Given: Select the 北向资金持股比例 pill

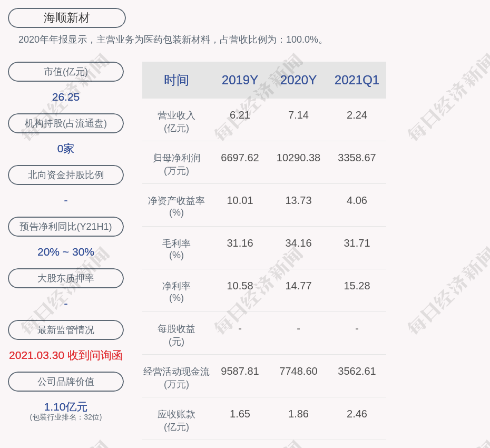Looking at the screenshot, I should point(66,175).
